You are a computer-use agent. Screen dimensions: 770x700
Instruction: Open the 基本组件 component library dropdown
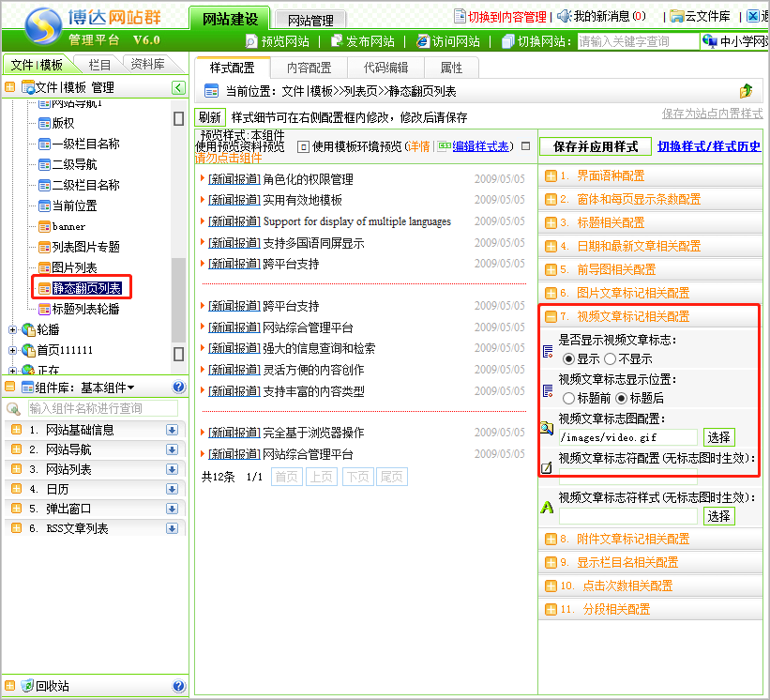(x=107, y=388)
